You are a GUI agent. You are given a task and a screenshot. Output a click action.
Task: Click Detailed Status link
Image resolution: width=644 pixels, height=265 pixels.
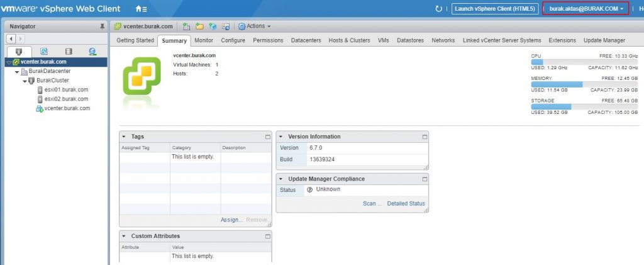[406, 203]
